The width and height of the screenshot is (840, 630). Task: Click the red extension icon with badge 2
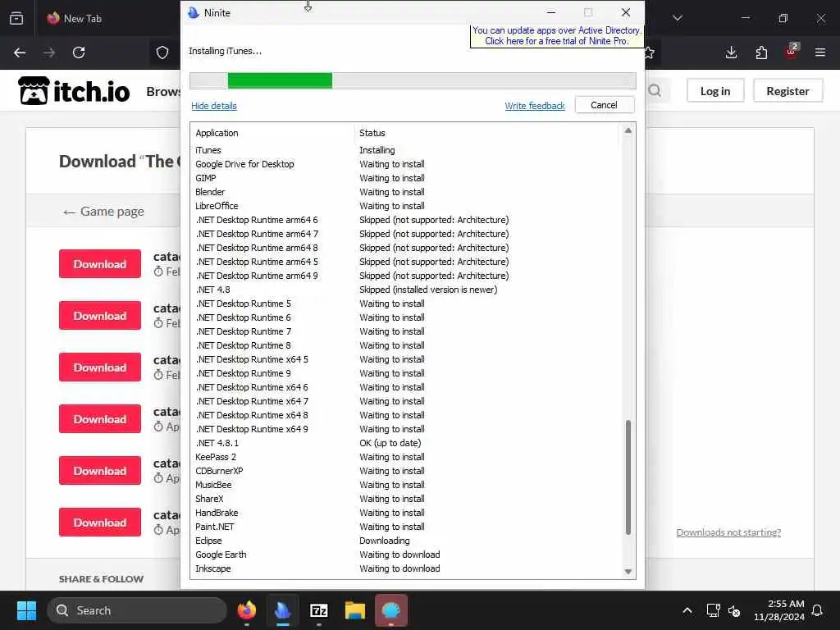792,52
